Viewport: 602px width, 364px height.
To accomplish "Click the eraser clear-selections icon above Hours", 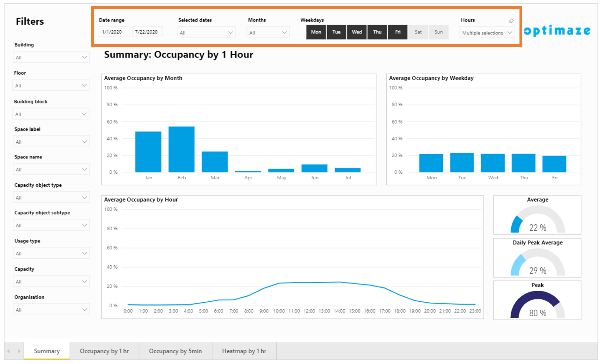I will [511, 21].
